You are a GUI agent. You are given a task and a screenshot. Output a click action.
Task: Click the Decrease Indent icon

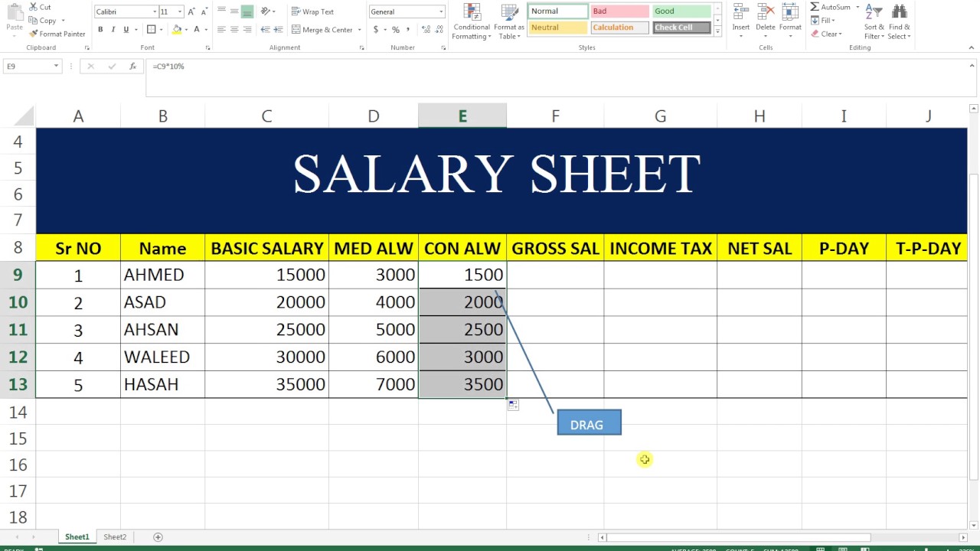point(264,29)
